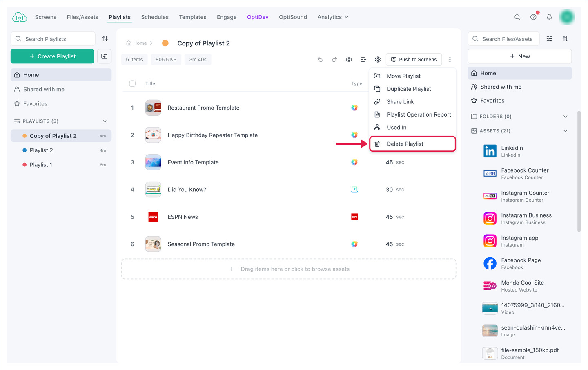Click the Facebook Page asset icon

click(x=490, y=264)
